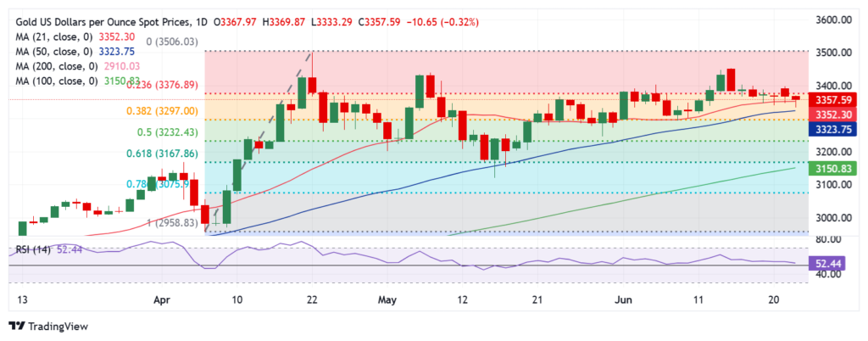Click the blue 3323.75 price tag

click(833, 129)
